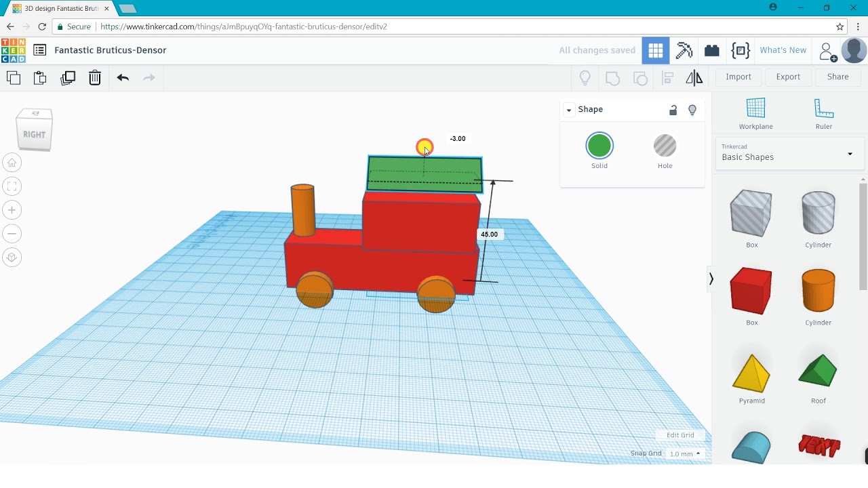Image resolution: width=868 pixels, height=488 pixels.
Task: Click the RIGHT face of the view cube
Action: click(x=35, y=134)
